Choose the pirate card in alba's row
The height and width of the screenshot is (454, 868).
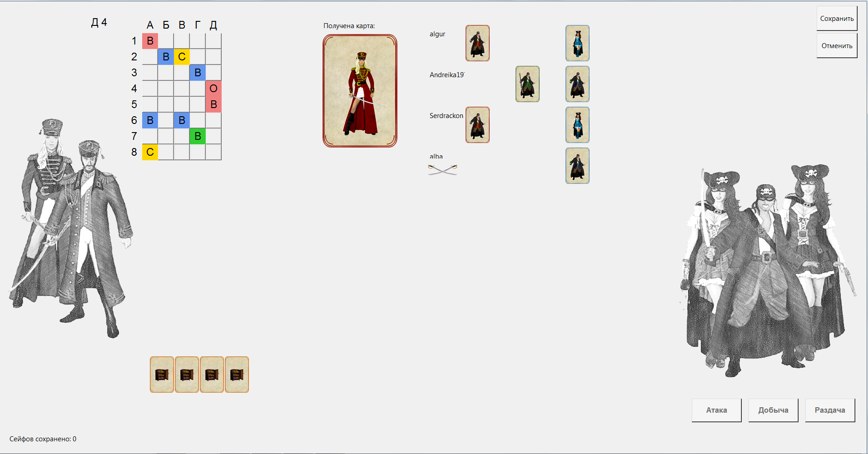(x=577, y=166)
